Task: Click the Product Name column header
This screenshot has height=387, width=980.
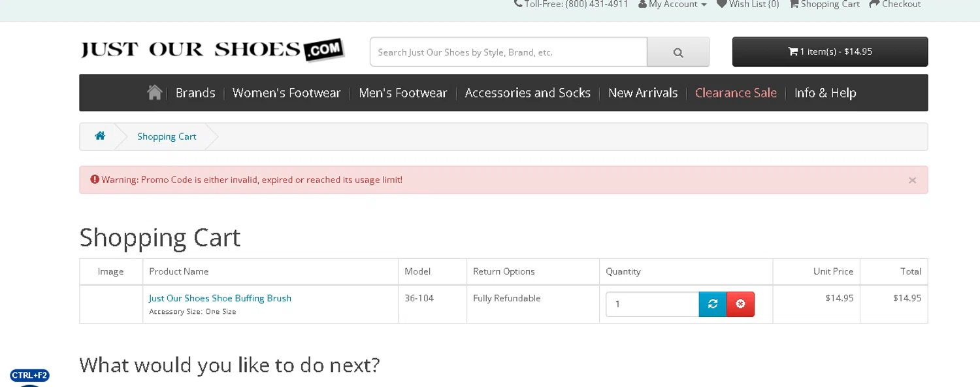Action: pyautogui.click(x=179, y=271)
